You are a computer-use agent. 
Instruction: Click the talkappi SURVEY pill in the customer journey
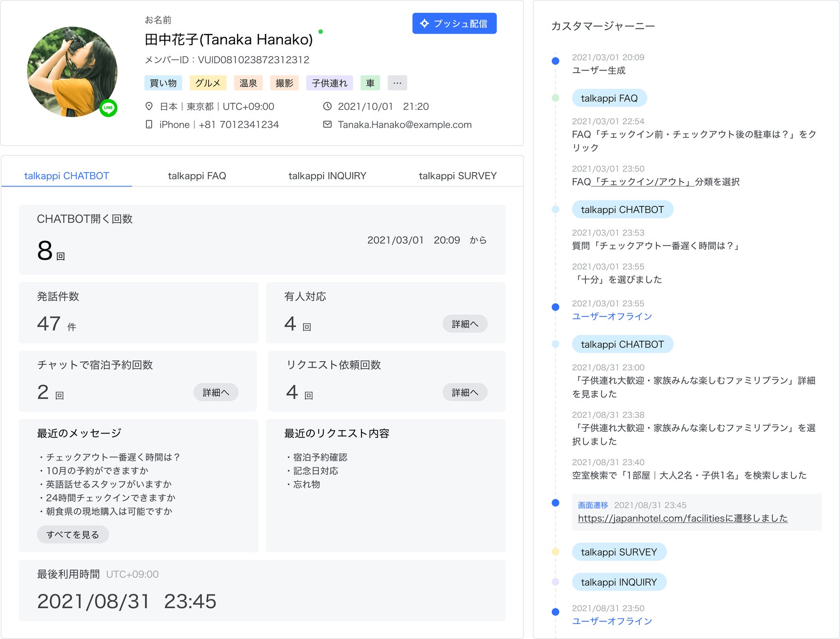[619, 552]
